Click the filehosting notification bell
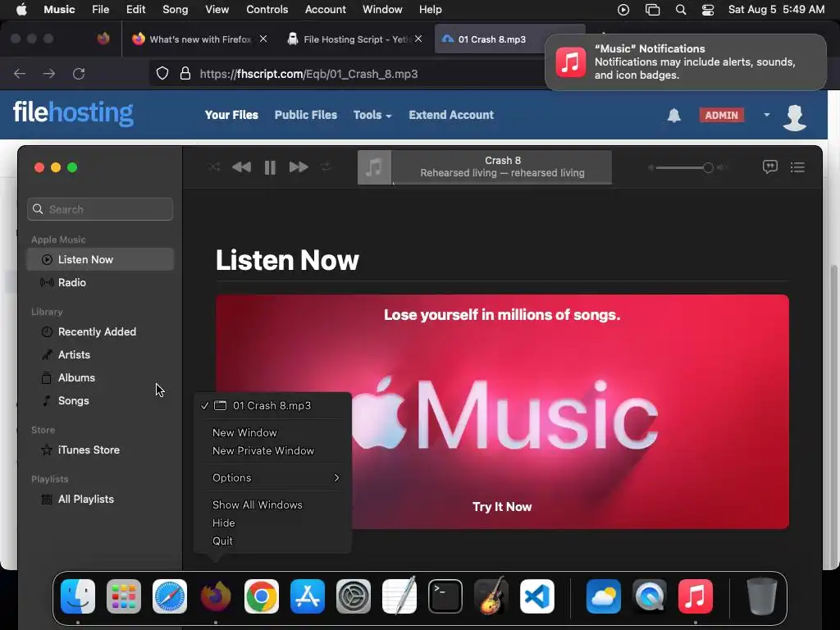This screenshot has height=630, width=840. pyautogui.click(x=674, y=115)
